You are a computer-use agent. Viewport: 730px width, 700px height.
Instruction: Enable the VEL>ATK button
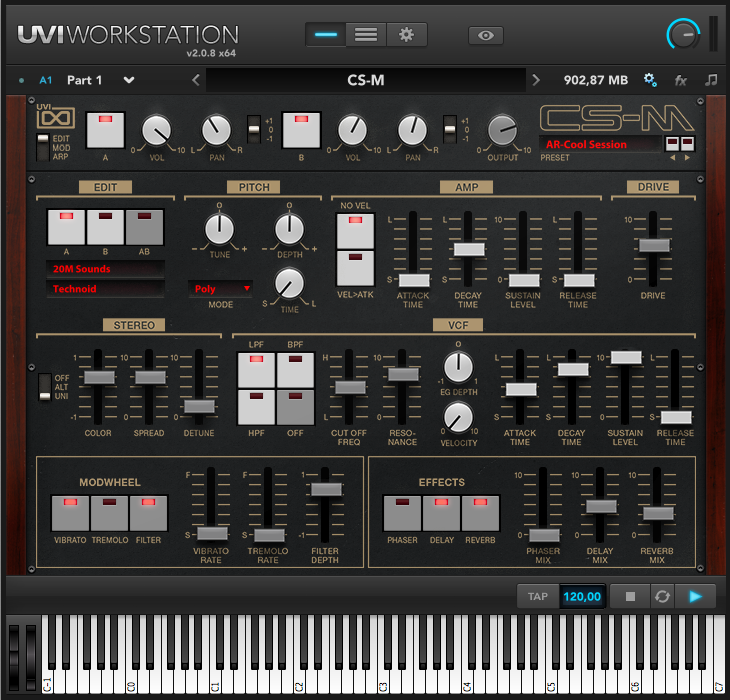click(355, 269)
